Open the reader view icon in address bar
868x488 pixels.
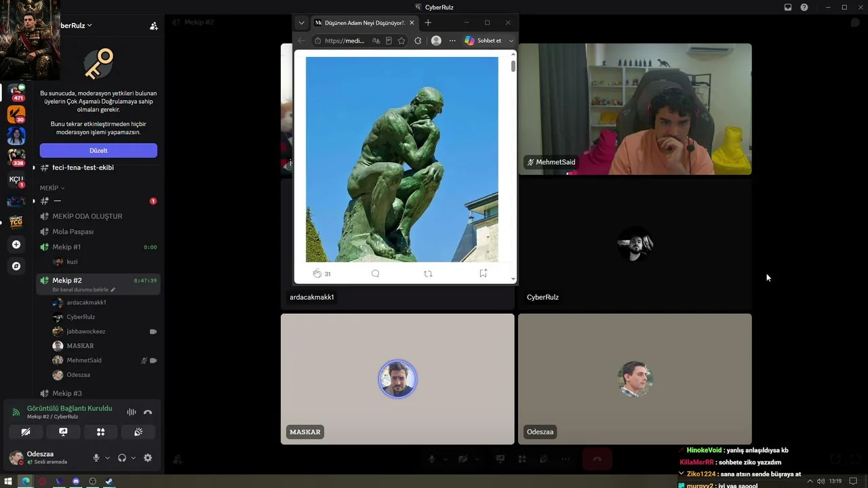tap(389, 41)
